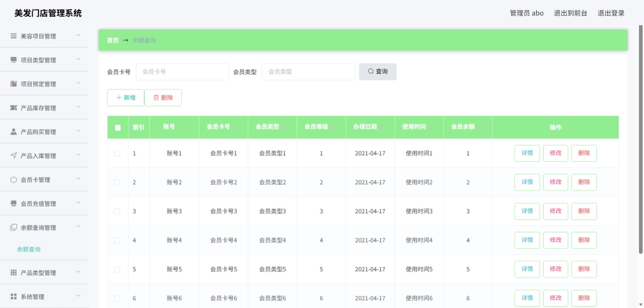Screen dimensions: 644x308
Task: Collapse the 余额查询管理 chevron
Action: pos(78,227)
